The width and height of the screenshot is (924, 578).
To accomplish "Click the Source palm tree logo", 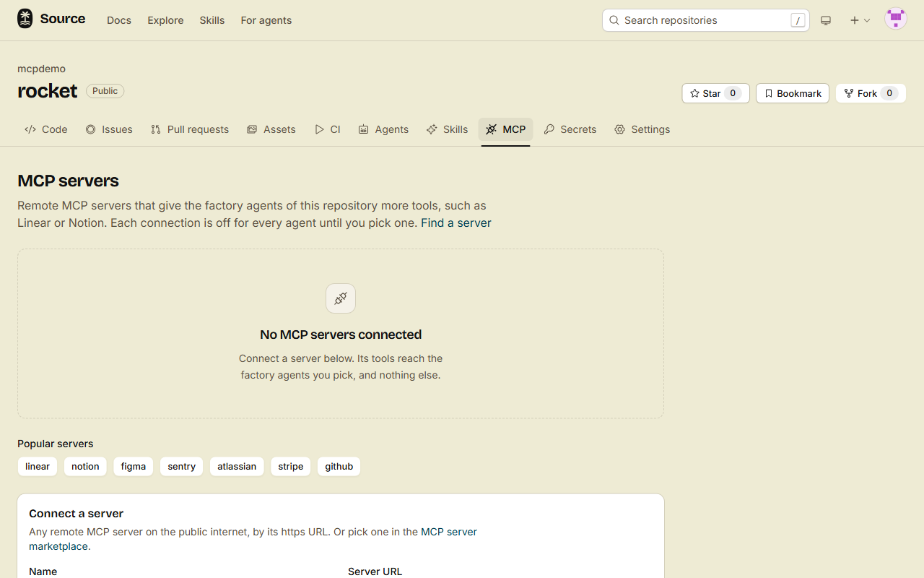I will [x=25, y=20].
